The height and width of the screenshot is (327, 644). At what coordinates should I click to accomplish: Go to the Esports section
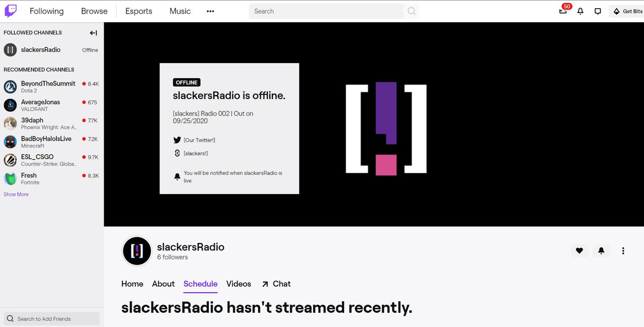coord(139,11)
